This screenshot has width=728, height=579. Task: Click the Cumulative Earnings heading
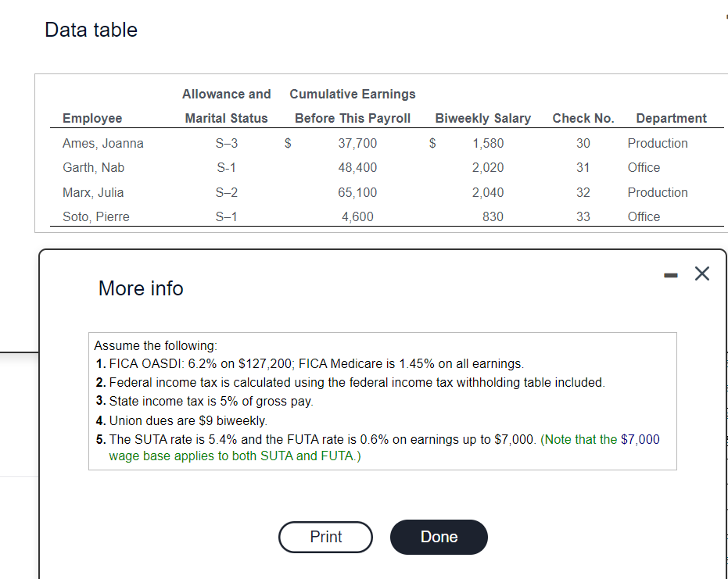point(352,94)
